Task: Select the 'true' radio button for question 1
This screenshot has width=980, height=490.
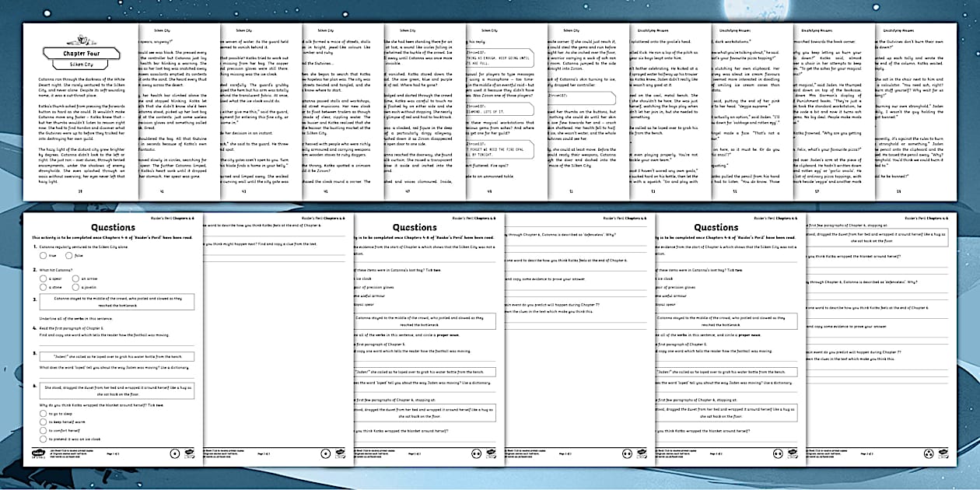Action: 43,254
